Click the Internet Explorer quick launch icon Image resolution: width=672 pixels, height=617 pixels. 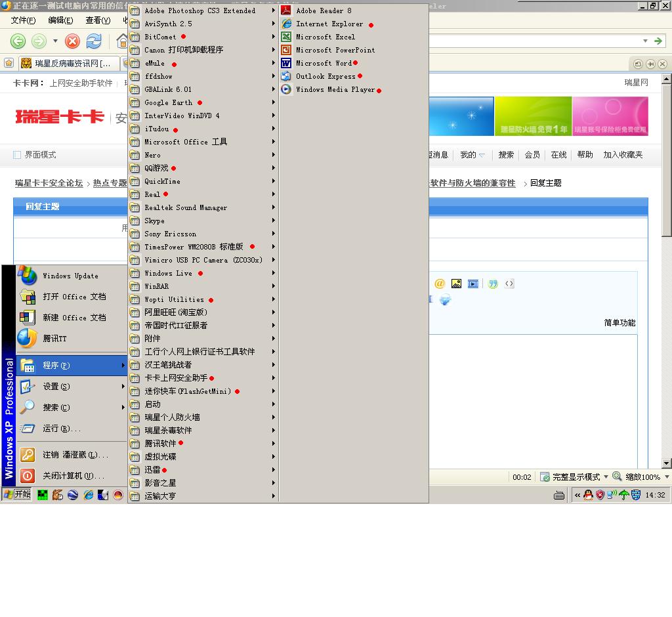(x=89, y=495)
